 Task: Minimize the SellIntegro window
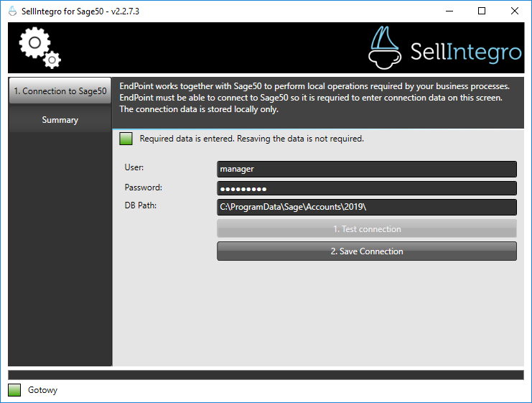(449, 11)
